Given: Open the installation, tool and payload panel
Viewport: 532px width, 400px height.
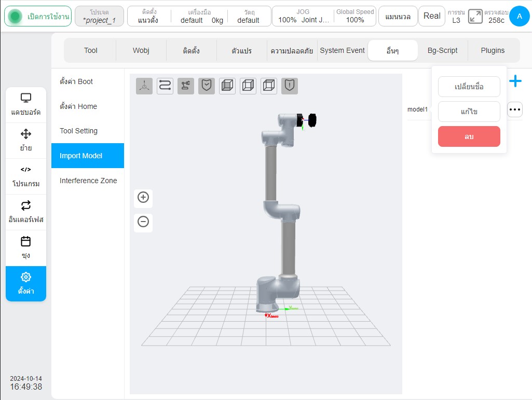Looking at the screenshot, I should (199, 16).
